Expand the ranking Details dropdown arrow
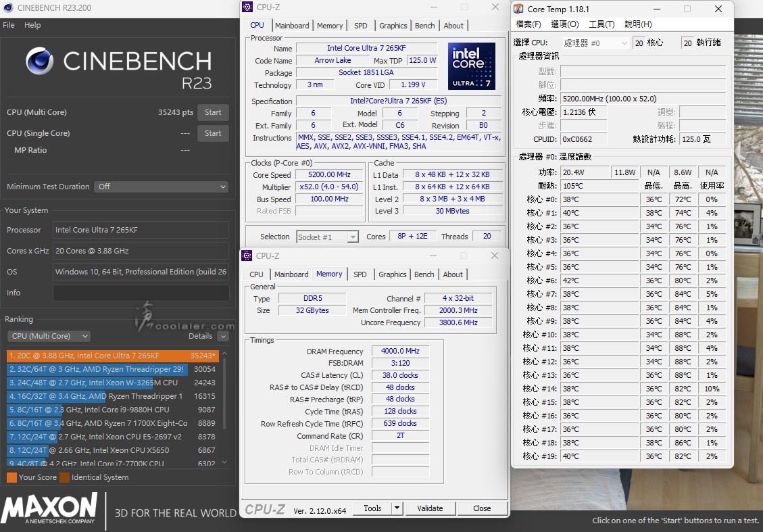Viewport: 763px width, 532px height. (223, 336)
